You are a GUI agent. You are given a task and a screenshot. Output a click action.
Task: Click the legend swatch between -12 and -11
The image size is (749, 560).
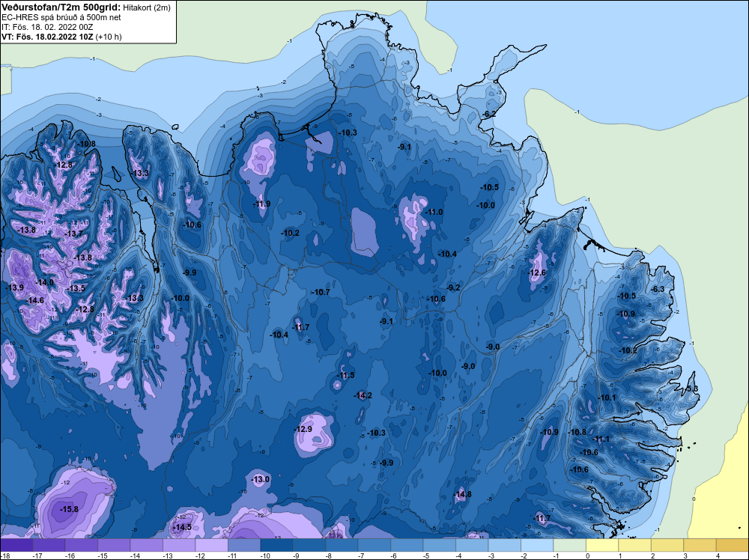tap(211, 545)
